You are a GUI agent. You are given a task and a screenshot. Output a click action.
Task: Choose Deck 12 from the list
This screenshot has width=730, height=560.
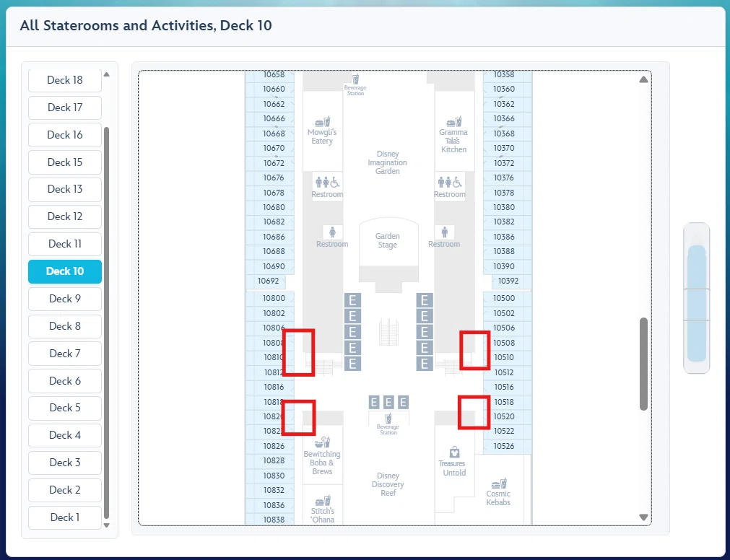click(65, 216)
